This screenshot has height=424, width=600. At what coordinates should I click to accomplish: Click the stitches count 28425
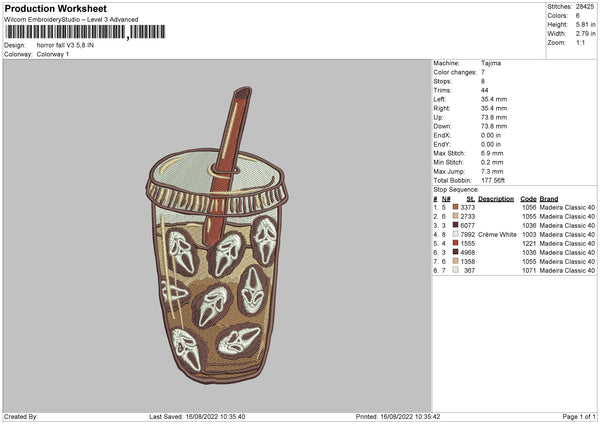586,7
